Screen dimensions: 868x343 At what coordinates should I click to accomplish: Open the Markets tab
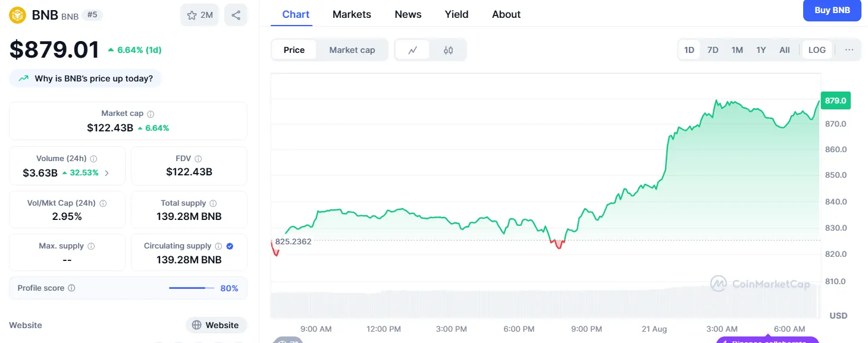tap(352, 14)
